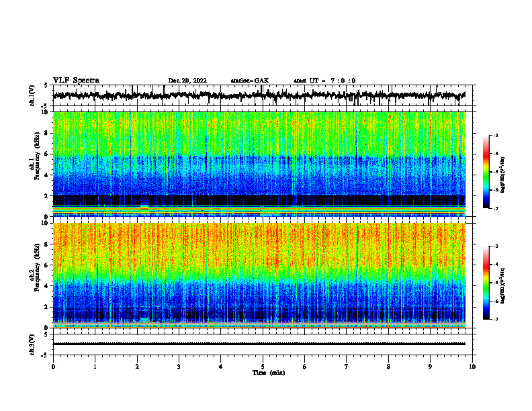Click the Time (min) axis label
Viewport: 532px width, 411px height.
tap(269, 373)
